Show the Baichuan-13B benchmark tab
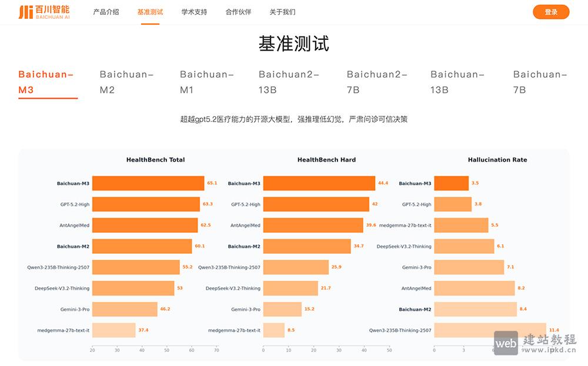Viewport: 588px width, 366px height. point(457,82)
